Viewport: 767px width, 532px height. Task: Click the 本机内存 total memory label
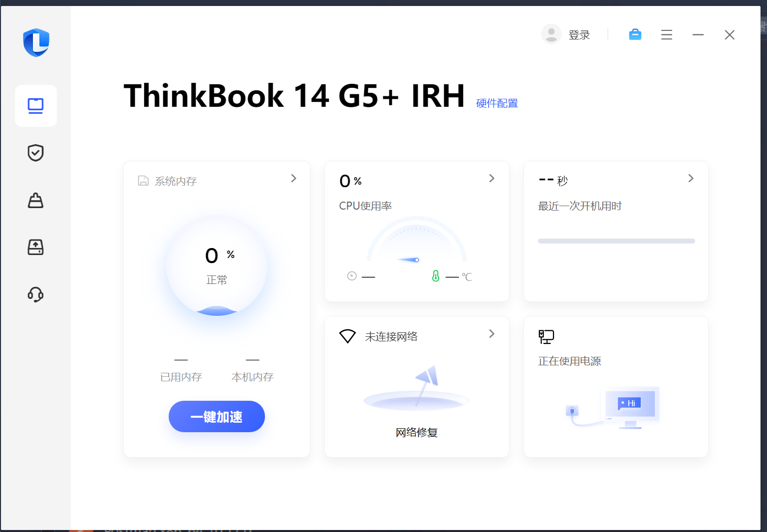click(253, 377)
